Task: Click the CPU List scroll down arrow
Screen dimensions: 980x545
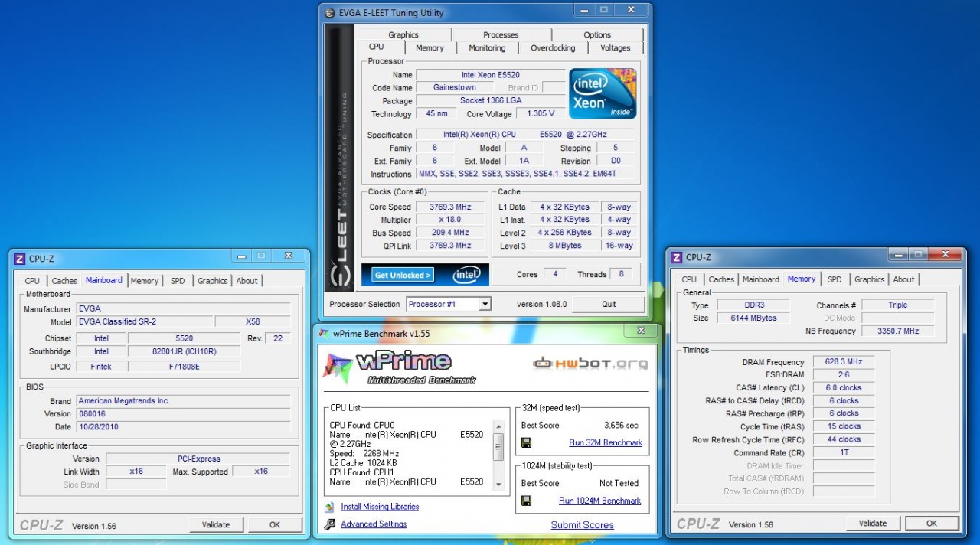Action: click(498, 485)
